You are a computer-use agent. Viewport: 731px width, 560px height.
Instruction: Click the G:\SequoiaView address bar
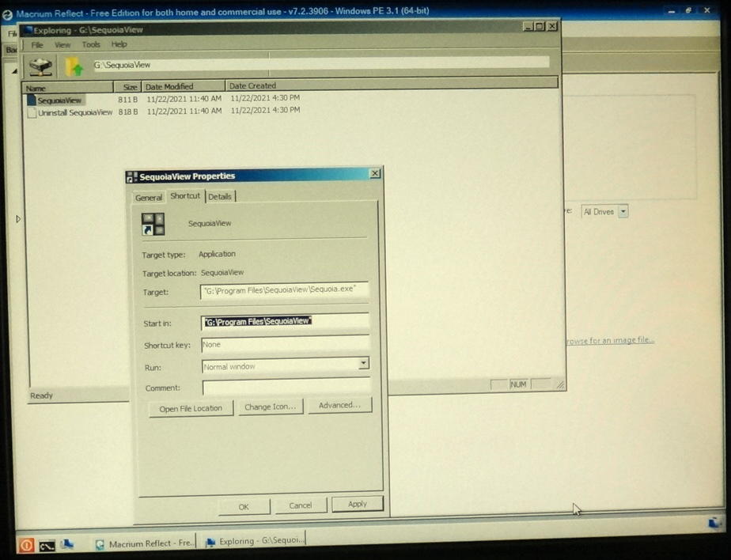320,64
